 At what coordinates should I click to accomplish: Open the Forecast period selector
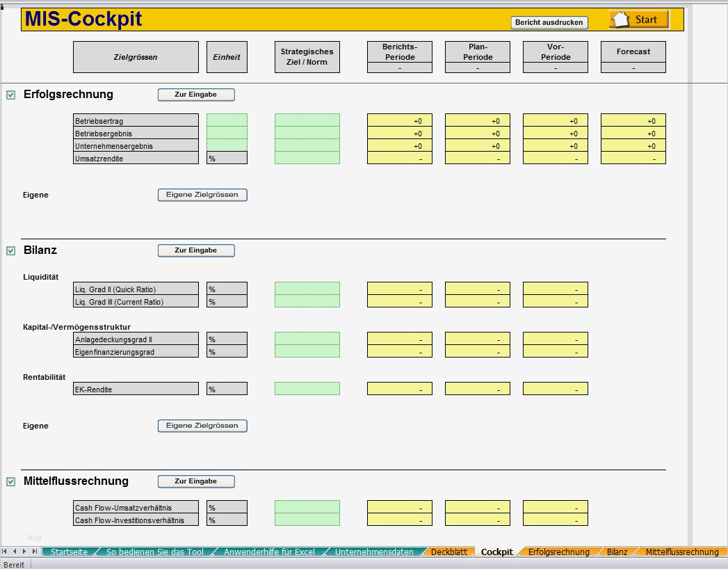633,66
